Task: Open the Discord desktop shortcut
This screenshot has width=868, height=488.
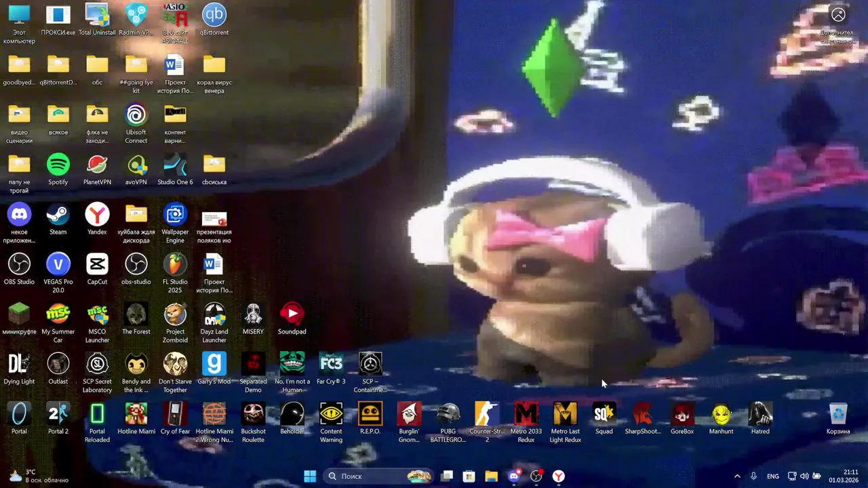Action: [19, 224]
